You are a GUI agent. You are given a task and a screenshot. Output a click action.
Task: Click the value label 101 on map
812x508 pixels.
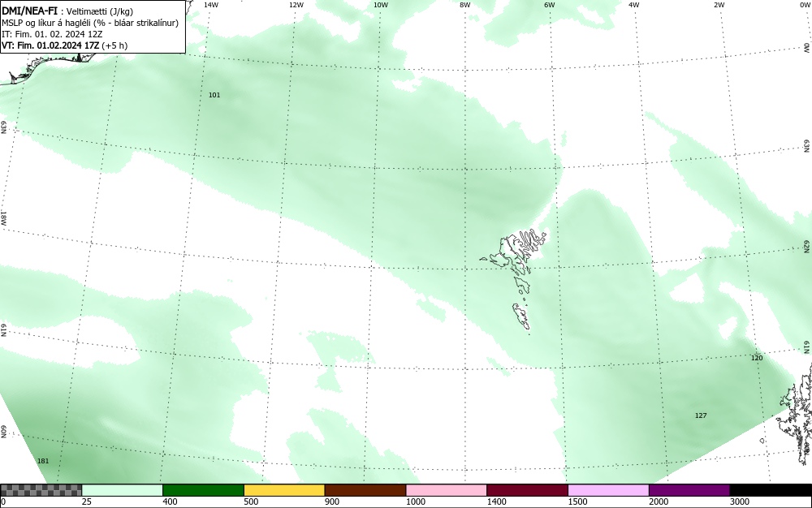pyautogui.click(x=214, y=95)
